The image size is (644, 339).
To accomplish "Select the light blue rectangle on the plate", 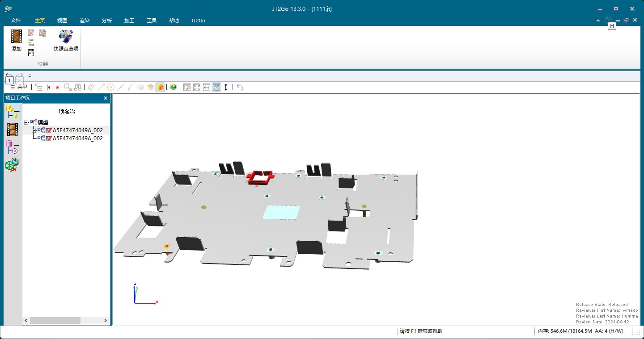I will [281, 212].
